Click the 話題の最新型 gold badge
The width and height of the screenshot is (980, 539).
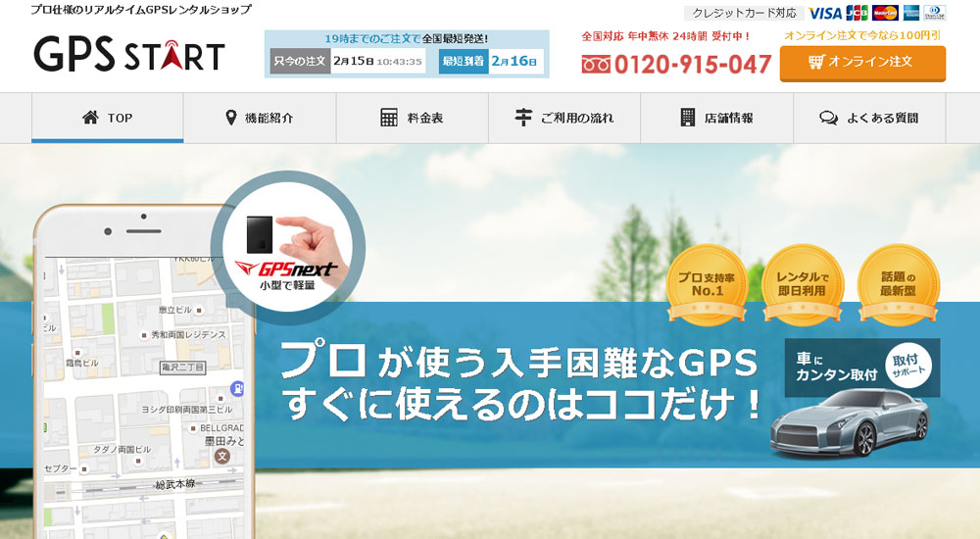click(x=898, y=285)
